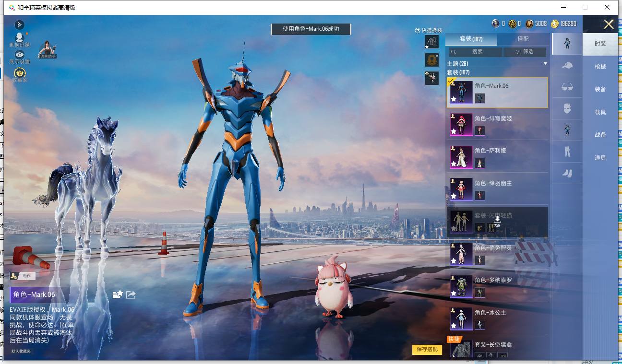This screenshot has width=622, height=364.
Task: Select the full outfit category icon
Action: click(x=567, y=44)
